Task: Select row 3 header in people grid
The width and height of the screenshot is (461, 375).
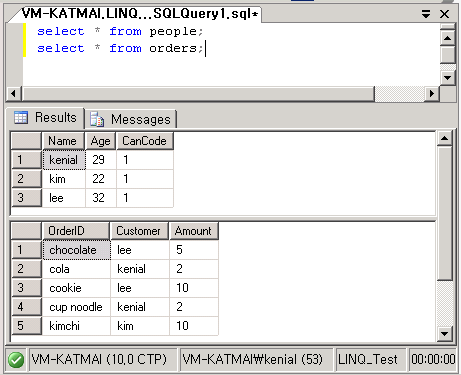Action: pos(26,198)
